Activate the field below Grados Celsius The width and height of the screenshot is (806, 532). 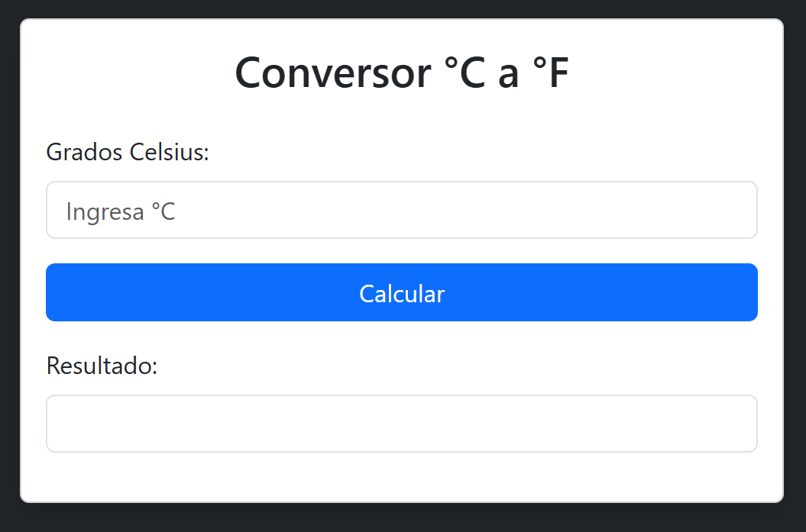pyautogui.click(x=401, y=210)
